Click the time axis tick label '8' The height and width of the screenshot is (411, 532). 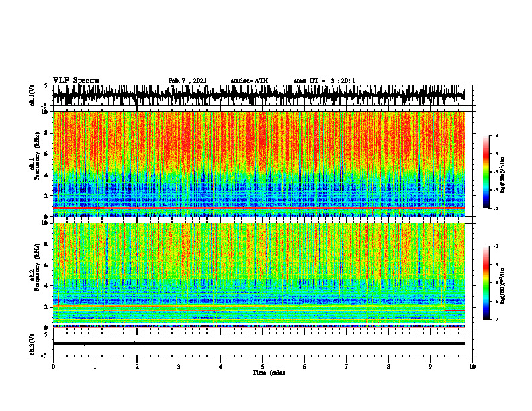pos(388,367)
